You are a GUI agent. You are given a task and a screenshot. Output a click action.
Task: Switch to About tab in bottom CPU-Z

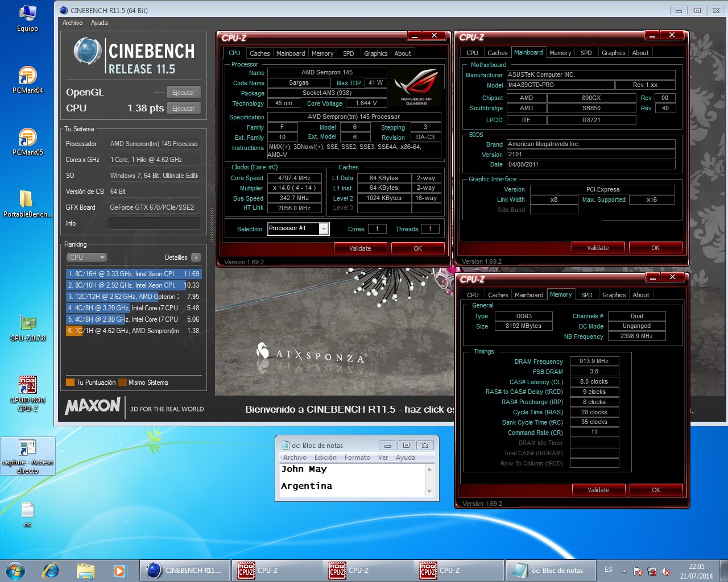(x=641, y=295)
